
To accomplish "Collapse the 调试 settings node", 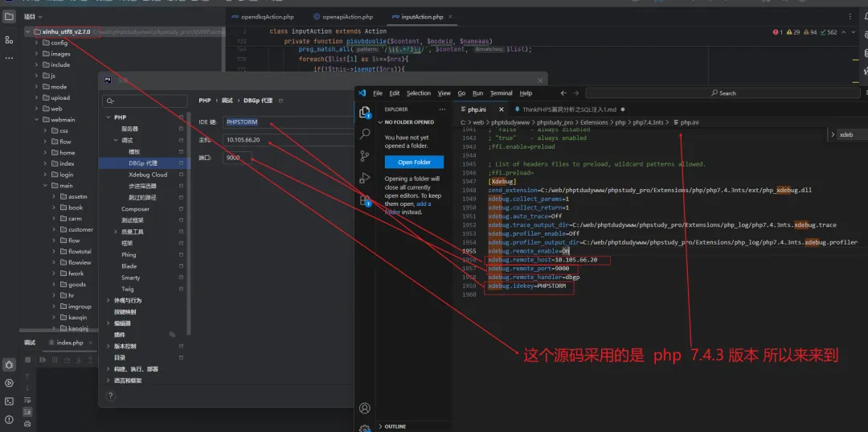I will [116, 140].
